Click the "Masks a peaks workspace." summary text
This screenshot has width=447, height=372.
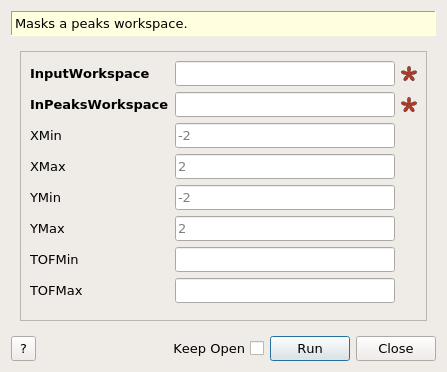point(101,24)
